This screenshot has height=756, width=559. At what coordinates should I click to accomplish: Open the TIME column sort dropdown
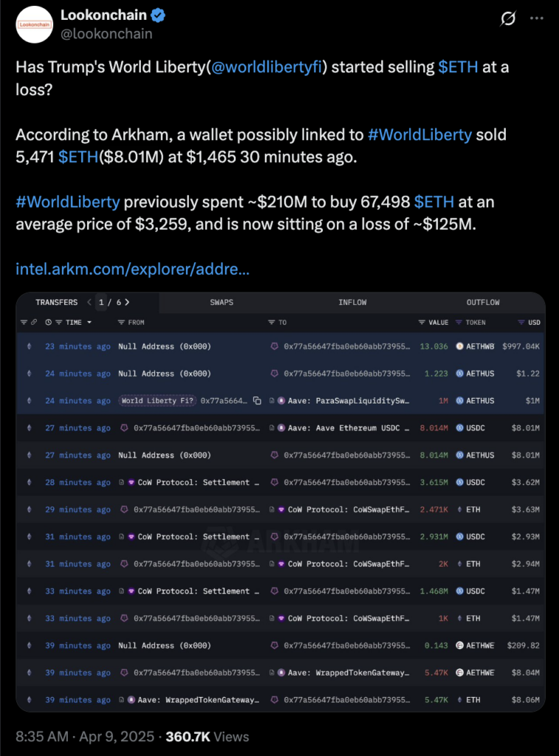click(x=89, y=323)
